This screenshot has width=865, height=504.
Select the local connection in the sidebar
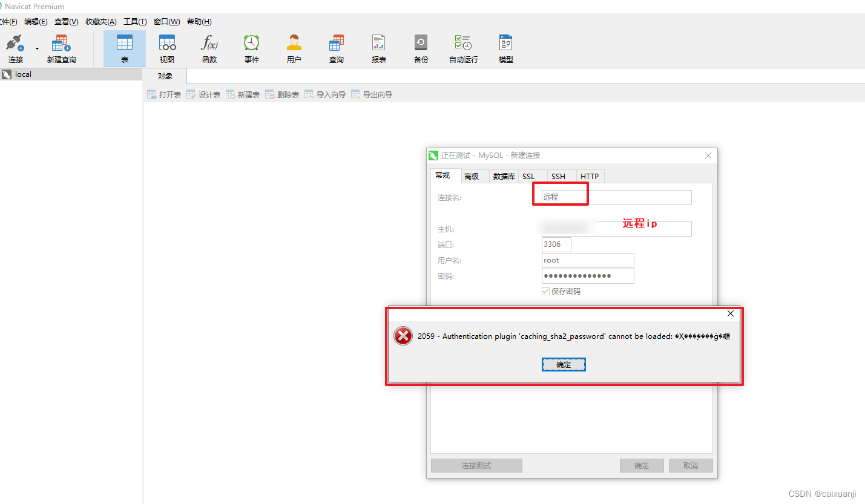71,74
